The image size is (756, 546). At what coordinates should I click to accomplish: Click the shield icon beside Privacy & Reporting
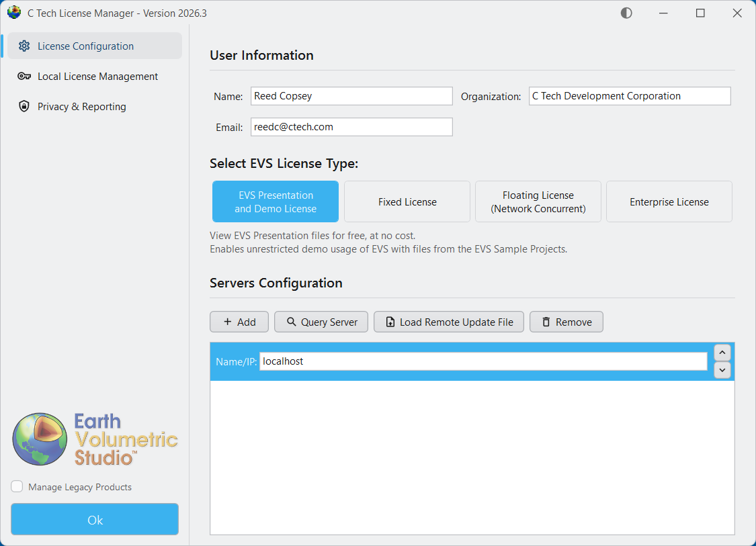point(22,106)
